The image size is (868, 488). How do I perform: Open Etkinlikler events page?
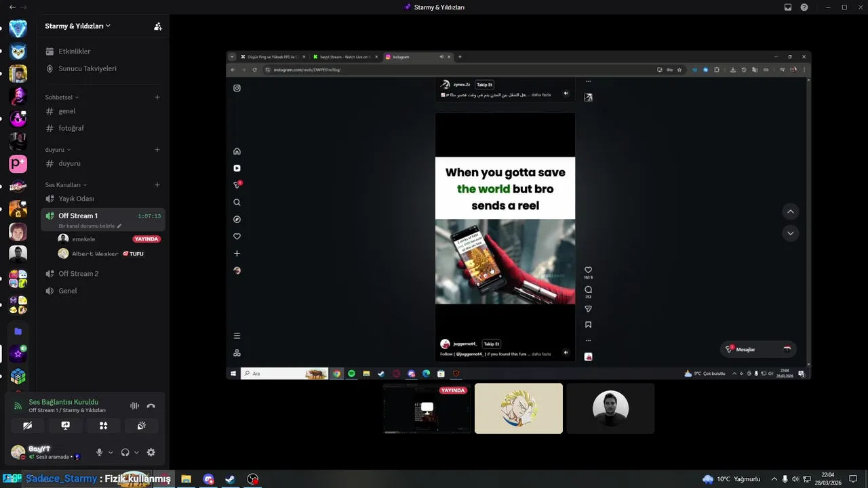coord(102,52)
